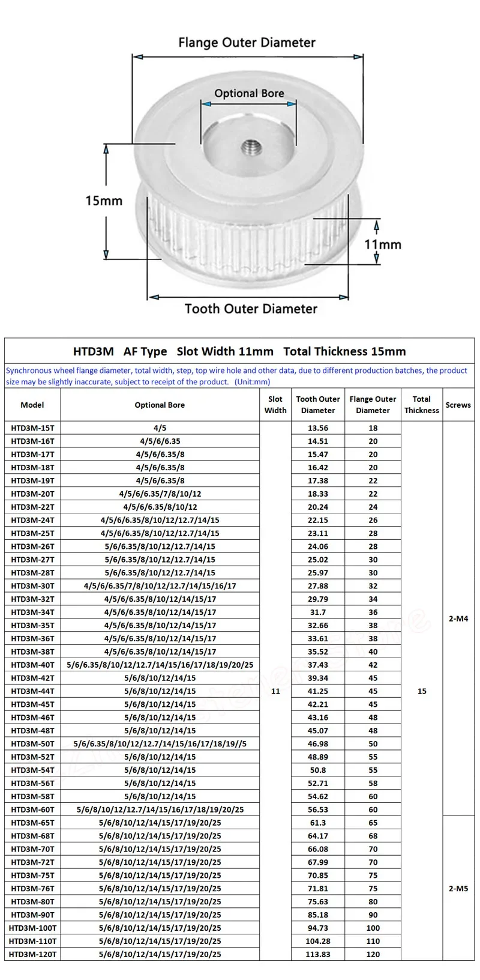Click the Optional Bore label on diagram
Viewport: 480px width, 980px height.
pos(249,93)
